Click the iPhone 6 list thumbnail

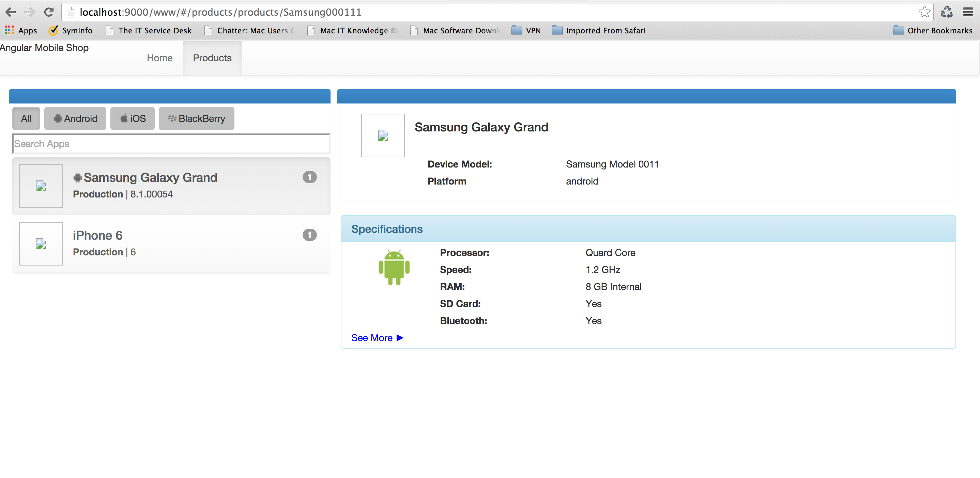click(41, 243)
